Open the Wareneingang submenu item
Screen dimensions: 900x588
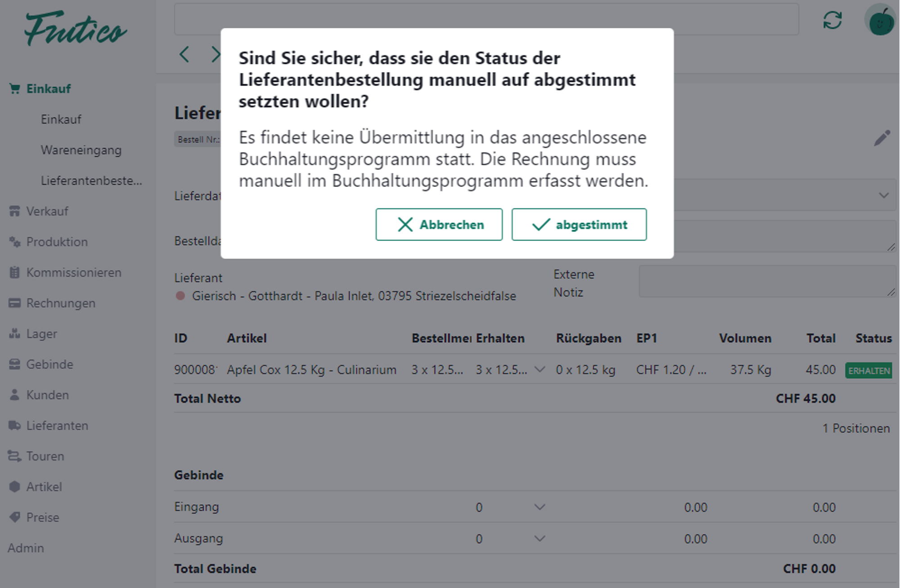tap(81, 150)
